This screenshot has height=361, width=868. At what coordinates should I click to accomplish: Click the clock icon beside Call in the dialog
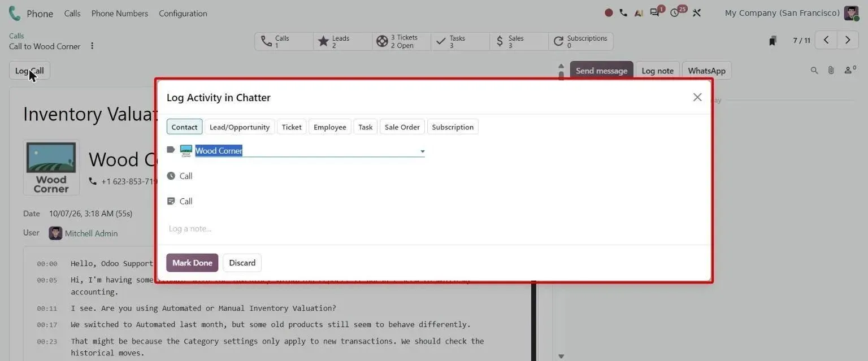[x=171, y=176]
